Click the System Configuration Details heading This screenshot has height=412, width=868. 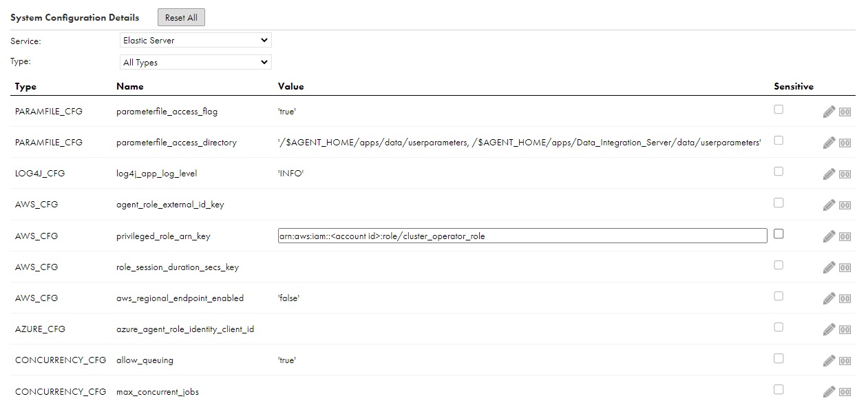coord(74,18)
